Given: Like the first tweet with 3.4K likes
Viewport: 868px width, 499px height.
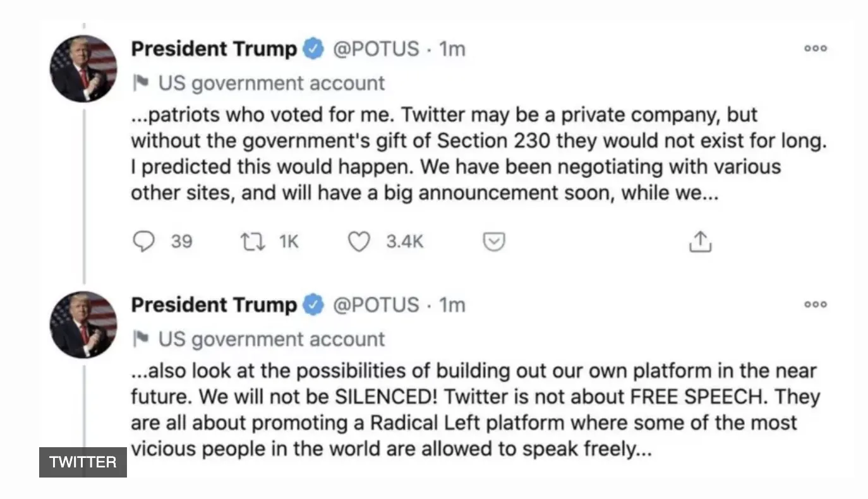Looking at the screenshot, I should [359, 242].
